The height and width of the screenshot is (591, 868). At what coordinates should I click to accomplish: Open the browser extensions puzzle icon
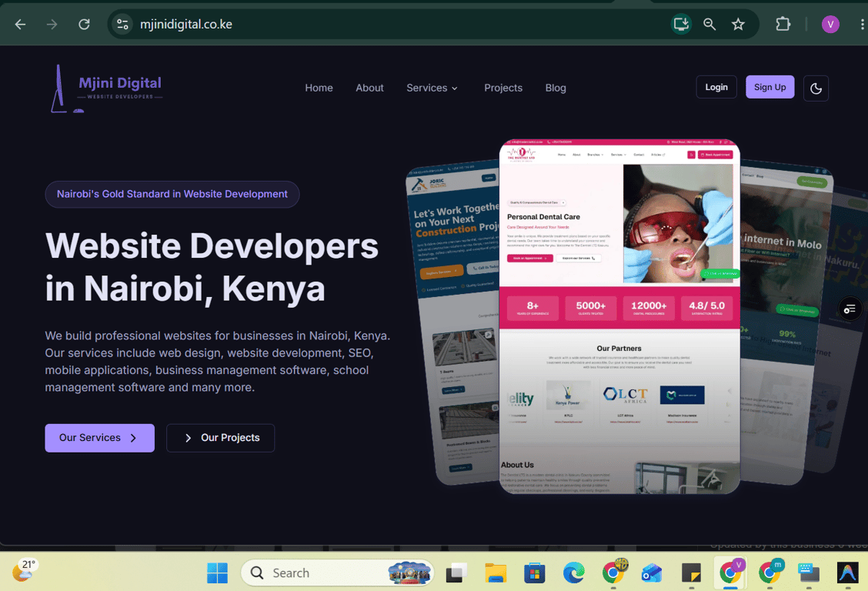point(783,25)
